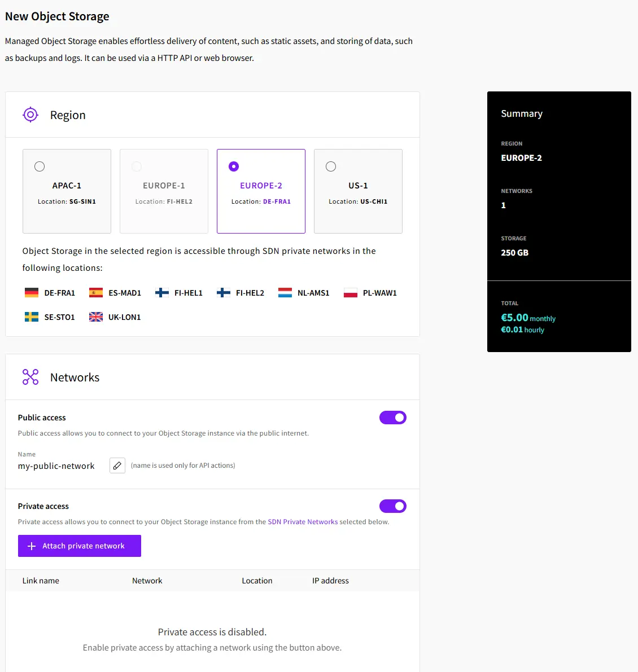Click the NL-AMS1 location label
Screen dimensions: 638x672
(313, 293)
